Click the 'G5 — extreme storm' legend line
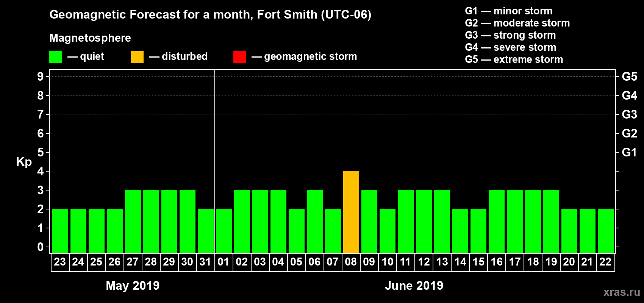Viewport: 644px width, 303px height. (514, 59)
